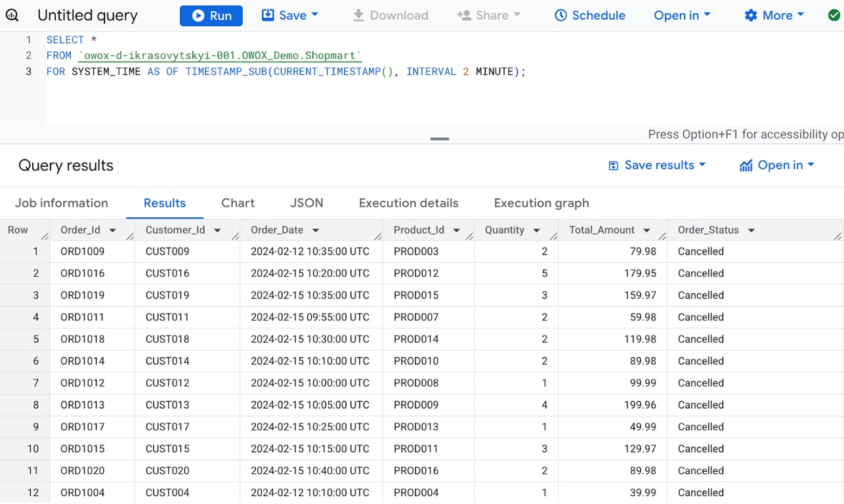Screen dimensions: 844x504
Task: Open the Shopmart table link in the query
Action: tap(220, 56)
